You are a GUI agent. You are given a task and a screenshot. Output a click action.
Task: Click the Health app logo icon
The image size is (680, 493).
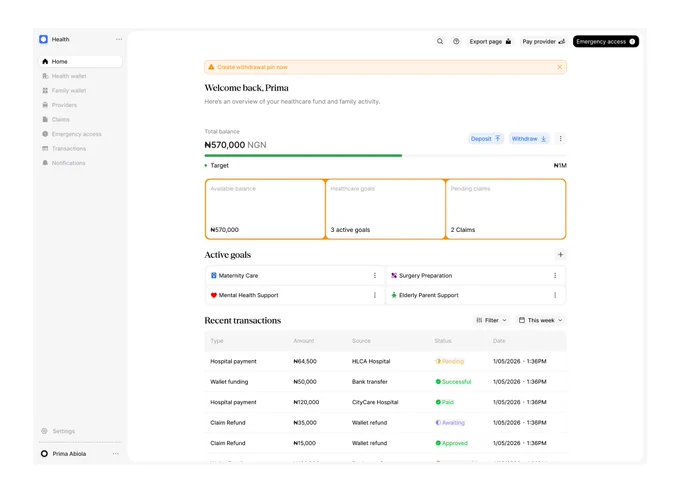pyautogui.click(x=43, y=39)
